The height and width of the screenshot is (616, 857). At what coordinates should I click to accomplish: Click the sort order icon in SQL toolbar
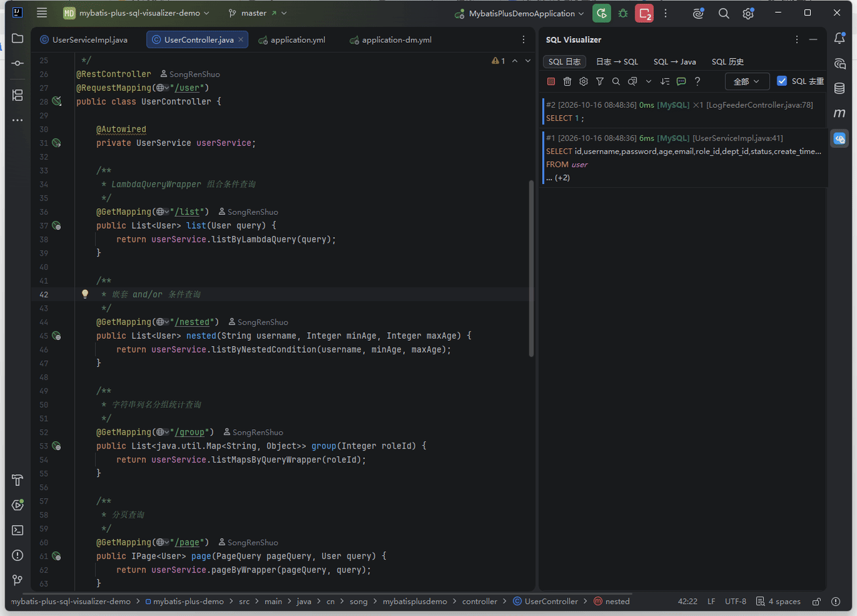point(665,81)
